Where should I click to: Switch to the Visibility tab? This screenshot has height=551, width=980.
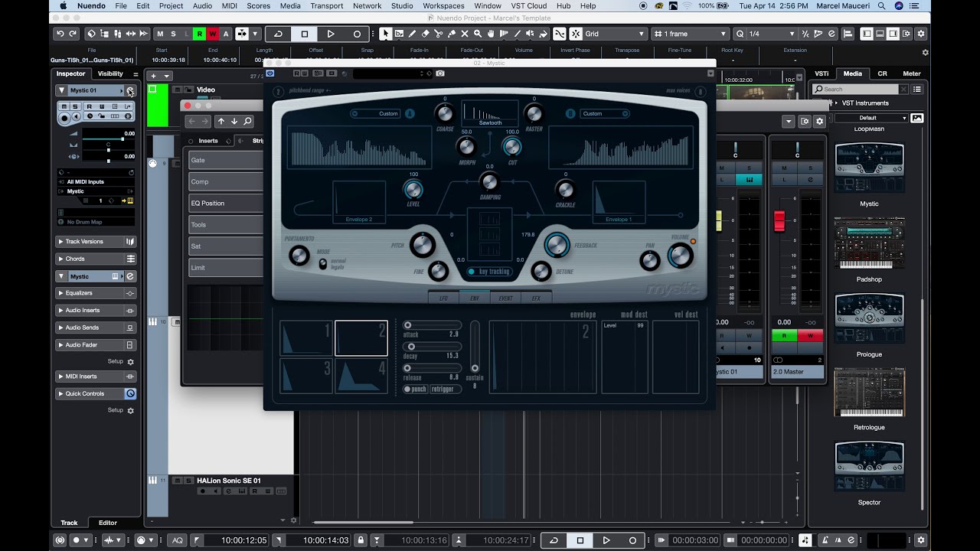coord(110,73)
